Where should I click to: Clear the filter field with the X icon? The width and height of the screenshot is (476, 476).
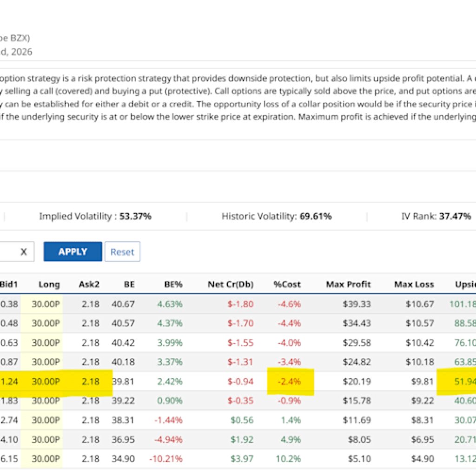[24, 252]
